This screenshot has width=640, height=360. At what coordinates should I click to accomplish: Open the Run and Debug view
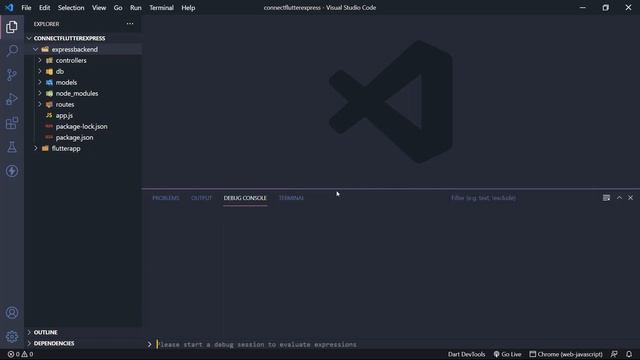point(12,99)
